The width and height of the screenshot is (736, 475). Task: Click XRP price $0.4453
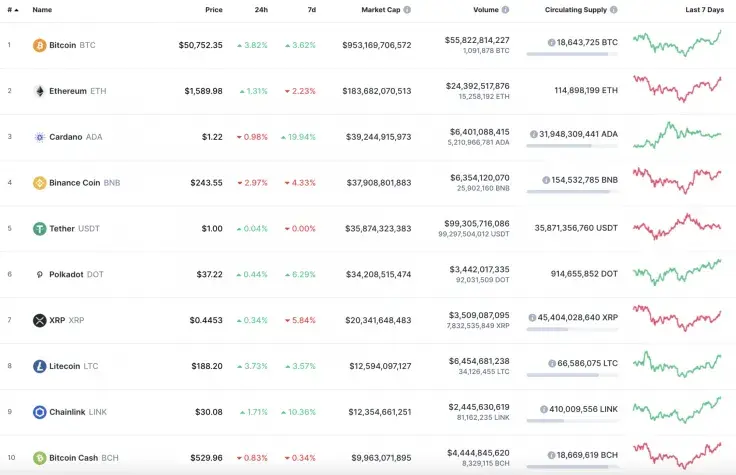[x=206, y=320]
